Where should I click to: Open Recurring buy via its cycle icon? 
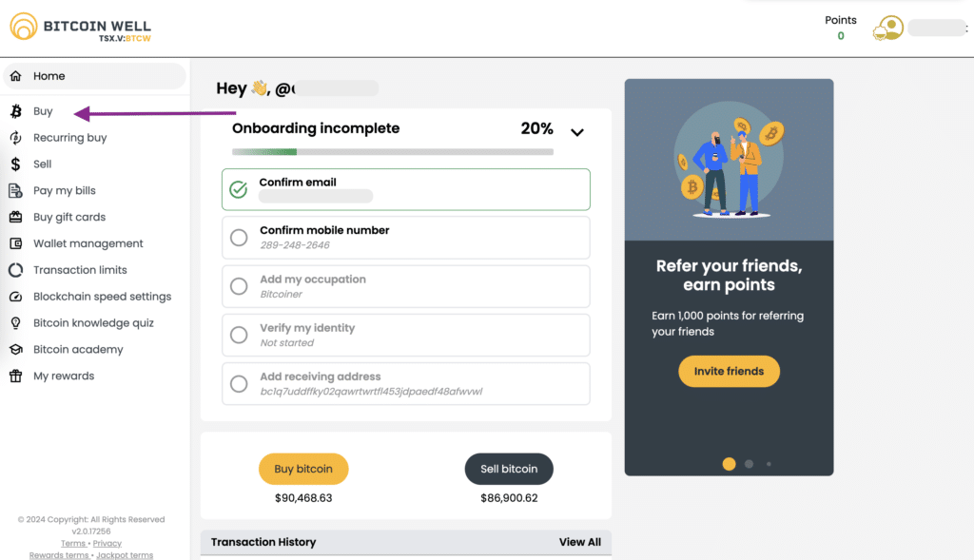16,138
